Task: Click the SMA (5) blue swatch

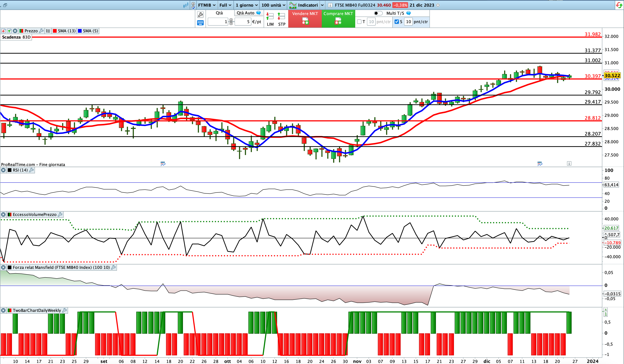Action: click(80, 31)
